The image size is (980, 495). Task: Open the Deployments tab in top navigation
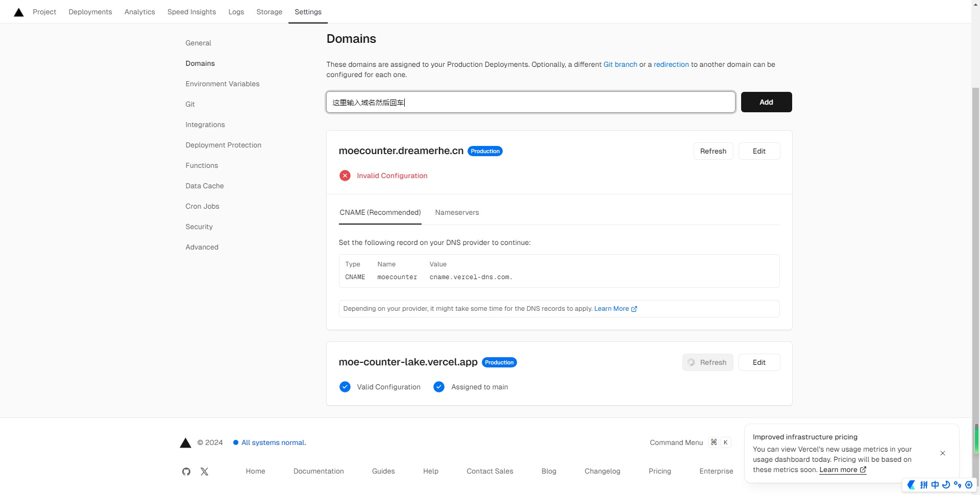pos(90,12)
